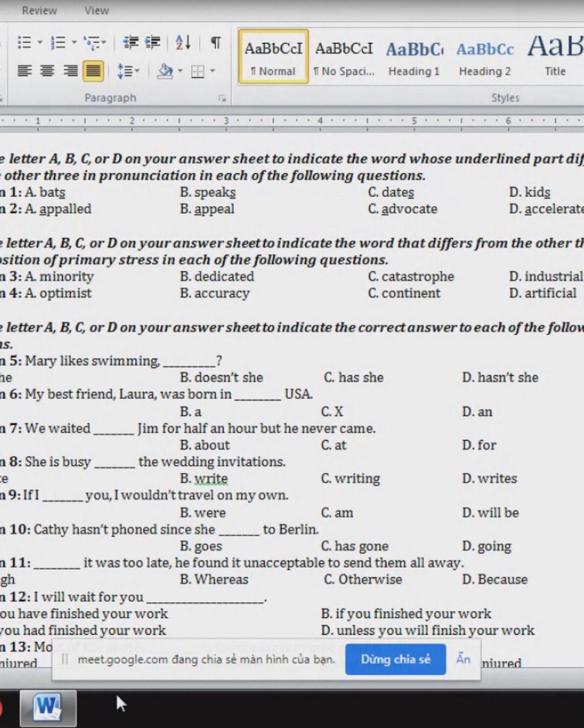Open the Shading color dropdown arrow
This screenshot has height=728, width=584.
(x=180, y=71)
